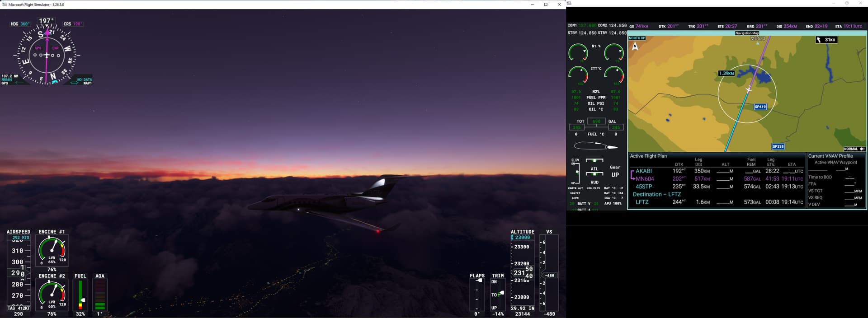This screenshot has width=868, height=318.
Task: Maximize the Microsoft Flight Simulator window
Action: [546, 5]
